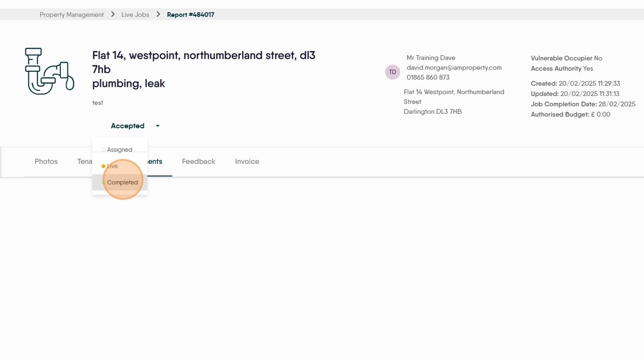644x360 pixels.
Task: Click breadcrumb chevron after Live Jobs
Action: point(158,14)
